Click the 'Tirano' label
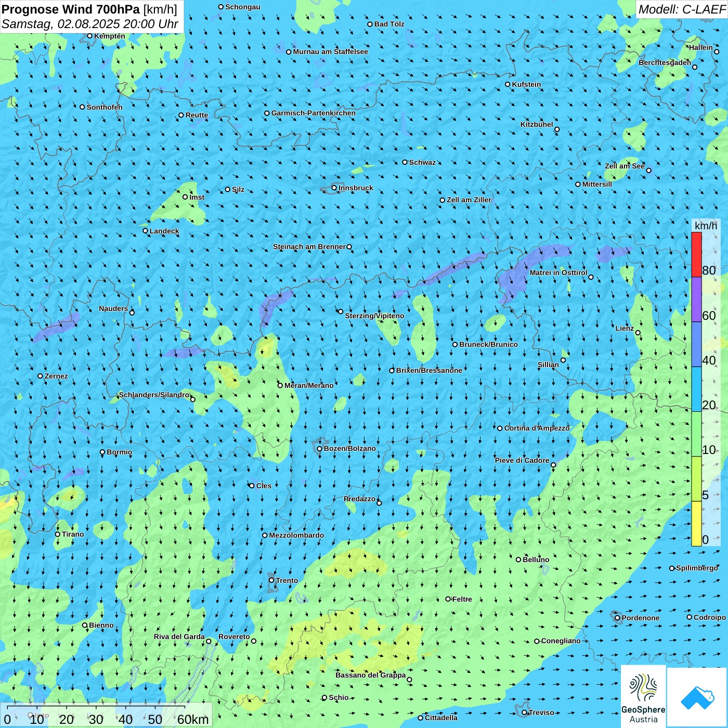The width and height of the screenshot is (728, 728). pos(73,534)
